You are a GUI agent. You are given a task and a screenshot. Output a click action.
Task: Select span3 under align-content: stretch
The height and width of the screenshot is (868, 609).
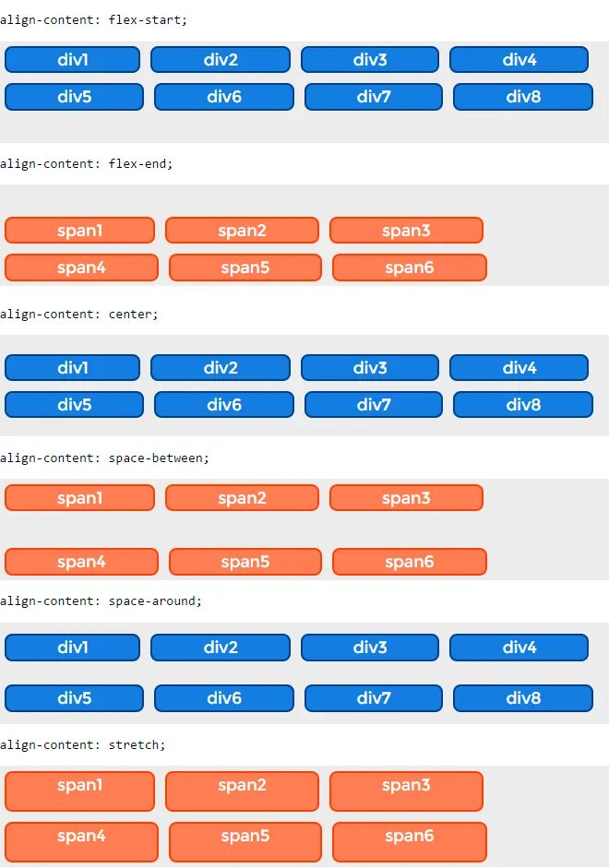click(x=406, y=791)
